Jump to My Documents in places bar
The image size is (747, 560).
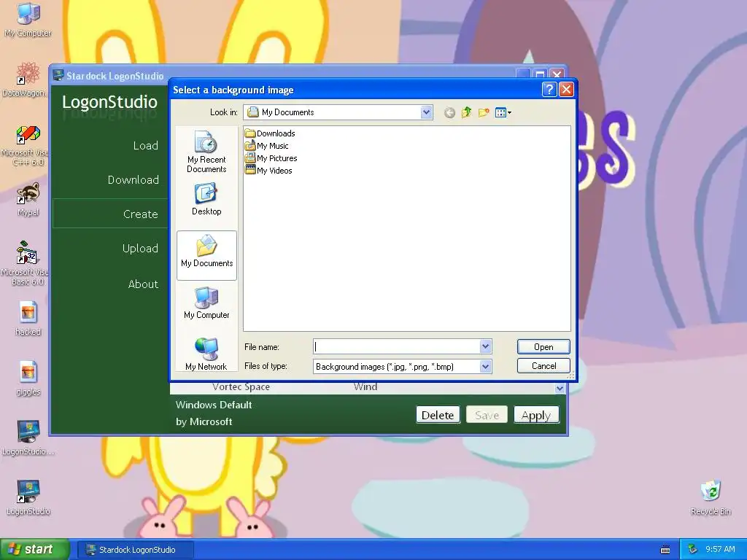[x=206, y=255]
